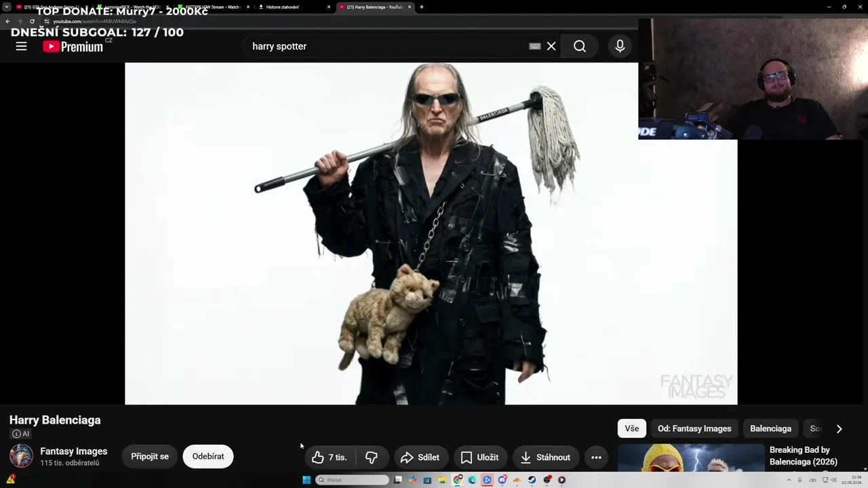Screen dimensions: 868x488
Task: Select the 'Vše' filter chip
Action: pyautogui.click(x=631, y=428)
